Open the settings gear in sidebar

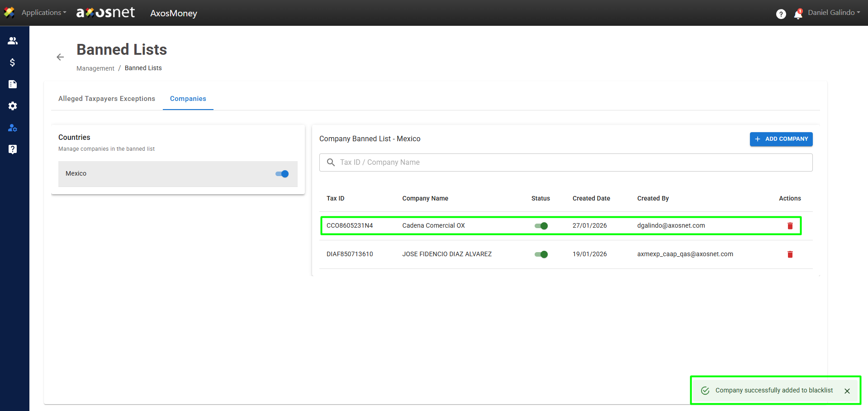(x=13, y=106)
